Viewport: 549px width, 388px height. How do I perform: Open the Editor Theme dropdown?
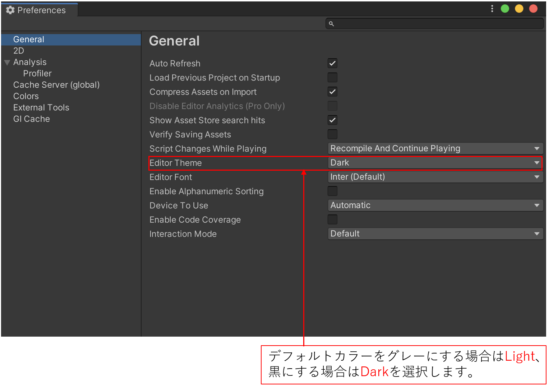435,163
